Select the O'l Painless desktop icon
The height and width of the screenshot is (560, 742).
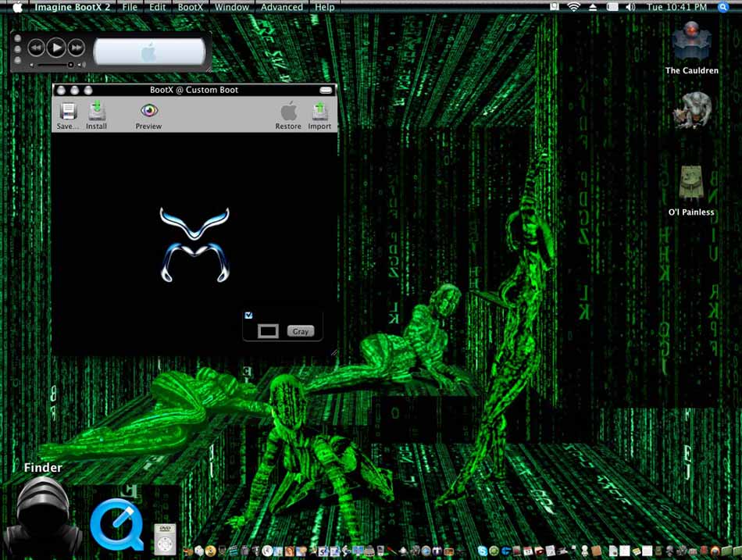tap(691, 191)
